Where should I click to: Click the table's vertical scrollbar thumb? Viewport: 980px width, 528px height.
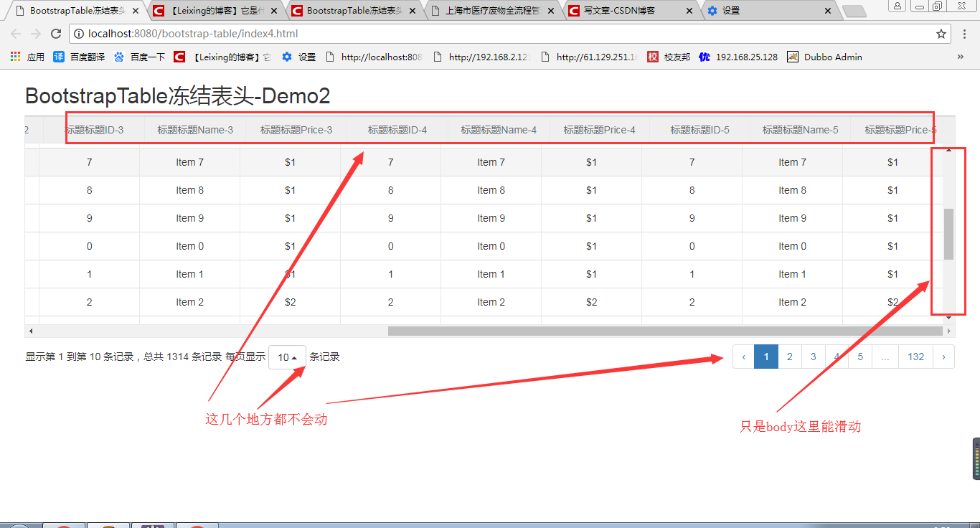(x=948, y=234)
